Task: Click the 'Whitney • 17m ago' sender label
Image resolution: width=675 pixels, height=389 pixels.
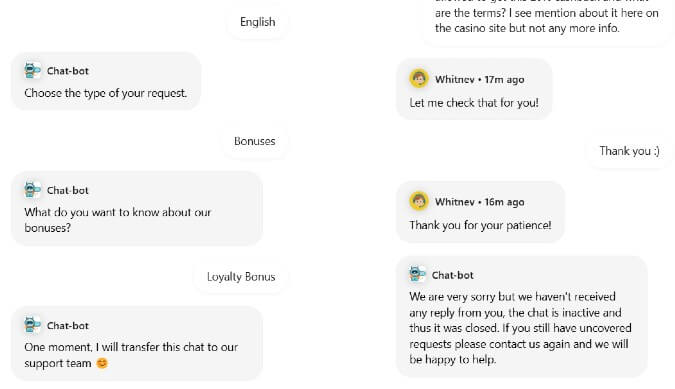Action: click(480, 80)
